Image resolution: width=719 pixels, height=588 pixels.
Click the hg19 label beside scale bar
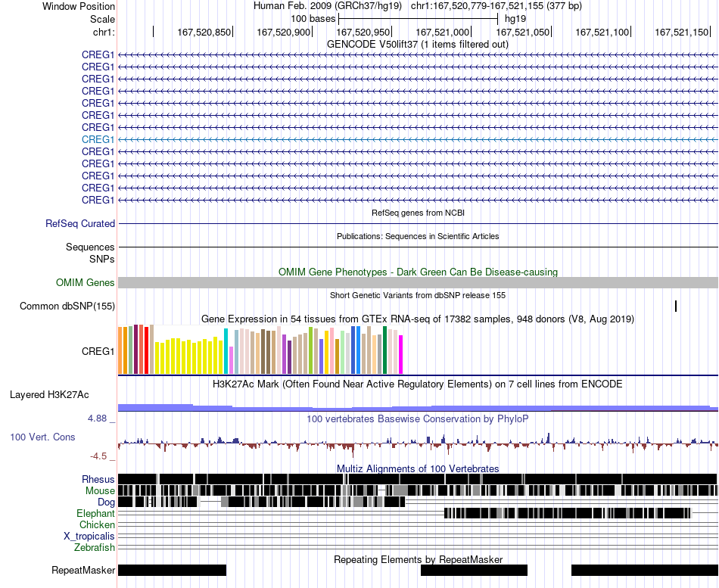coord(515,19)
